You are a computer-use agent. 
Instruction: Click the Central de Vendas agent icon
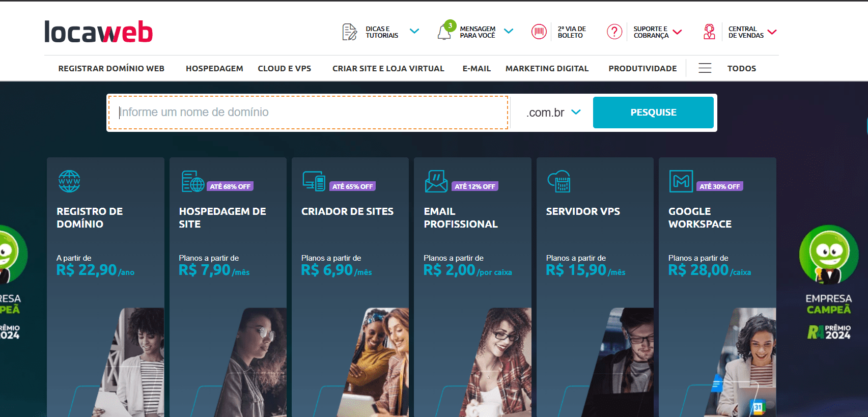click(x=709, y=32)
